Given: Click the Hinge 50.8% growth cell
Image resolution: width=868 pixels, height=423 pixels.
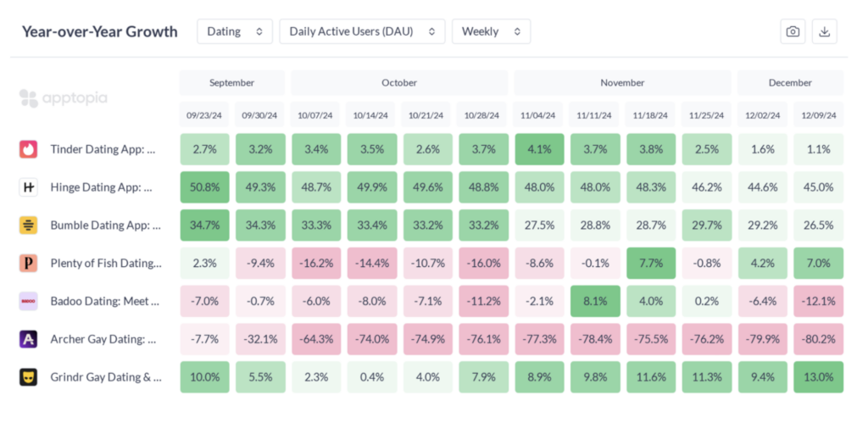Looking at the screenshot, I should click(204, 187).
